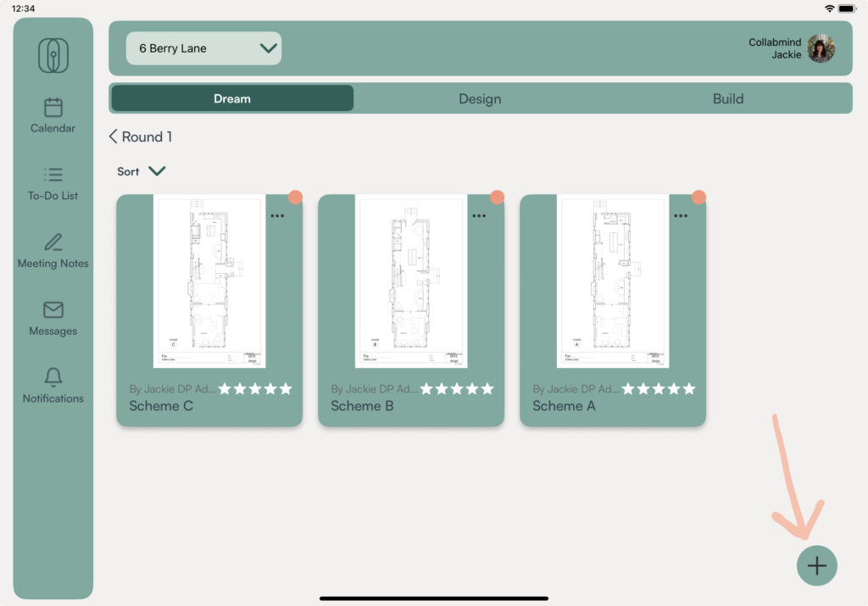Open Jackie's profile avatar
This screenshot has width=868, height=606.
(821, 49)
